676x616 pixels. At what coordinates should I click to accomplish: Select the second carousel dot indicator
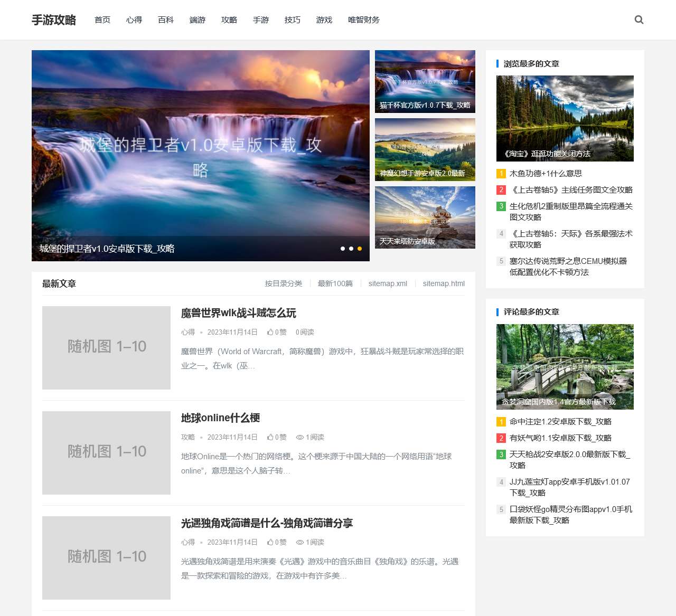[x=351, y=249]
